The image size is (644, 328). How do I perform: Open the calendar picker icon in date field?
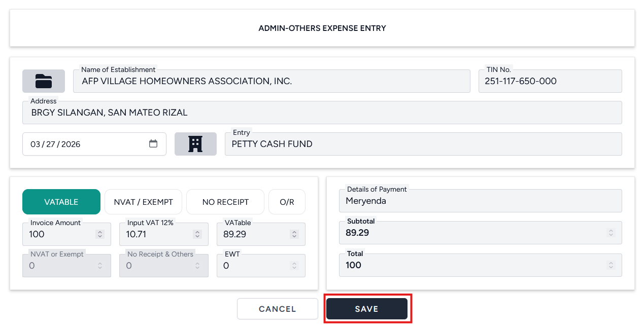coord(153,143)
